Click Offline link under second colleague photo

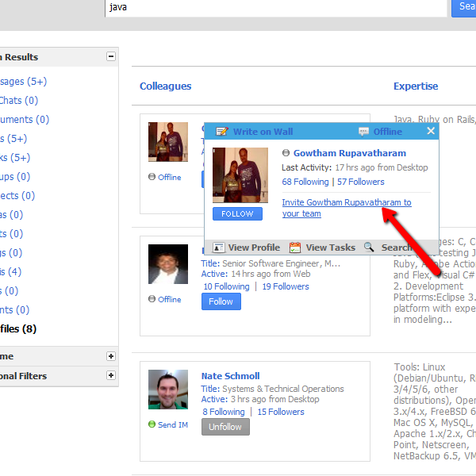170,299
